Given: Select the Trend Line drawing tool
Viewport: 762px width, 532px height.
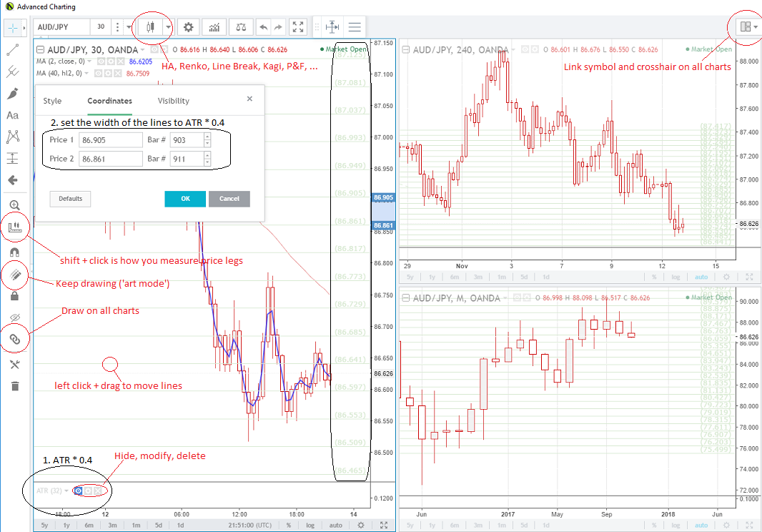Looking at the screenshot, I should click(x=13, y=49).
